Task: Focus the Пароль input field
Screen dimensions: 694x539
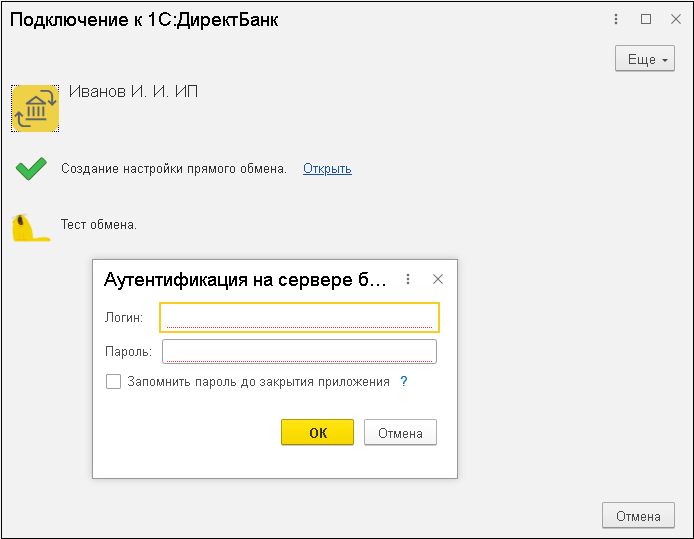Action: click(299, 351)
